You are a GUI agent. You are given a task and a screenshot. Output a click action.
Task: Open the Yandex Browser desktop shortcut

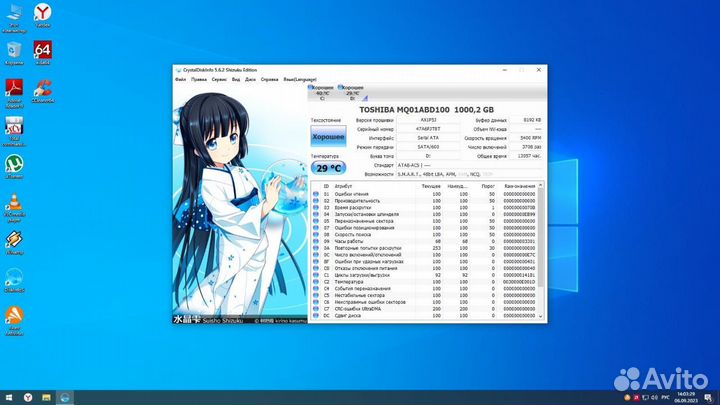(43, 15)
